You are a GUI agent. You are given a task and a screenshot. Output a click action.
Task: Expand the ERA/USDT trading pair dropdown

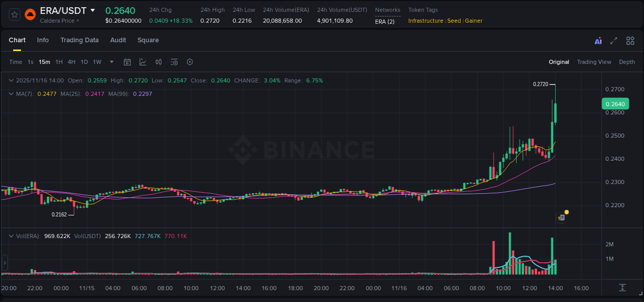point(93,10)
